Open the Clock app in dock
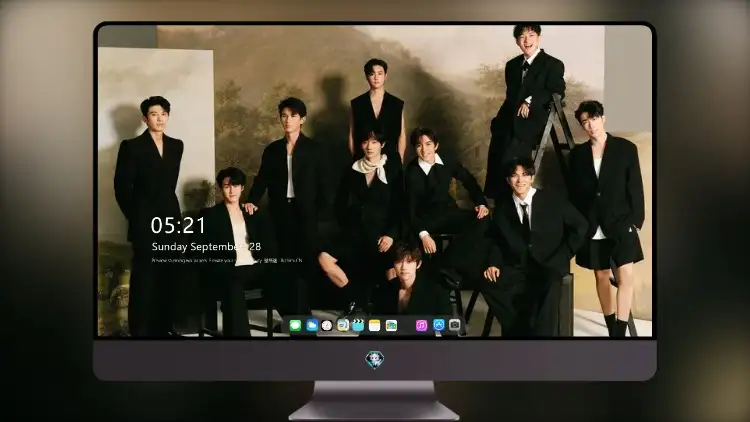Image resolution: width=750 pixels, height=422 pixels. click(327, 325)
